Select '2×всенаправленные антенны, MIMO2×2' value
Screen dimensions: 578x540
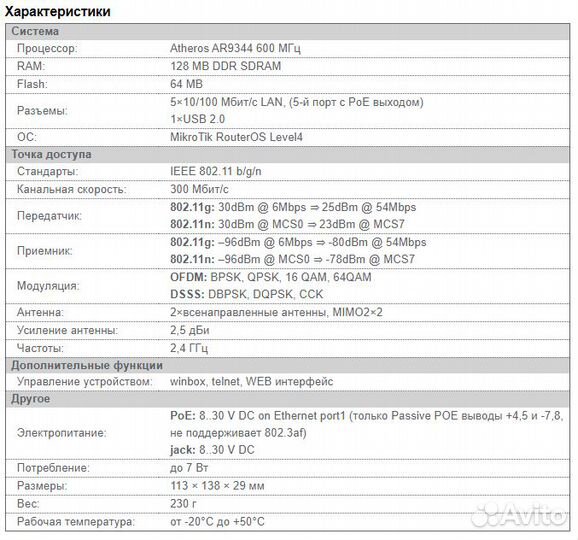[276, 312]
